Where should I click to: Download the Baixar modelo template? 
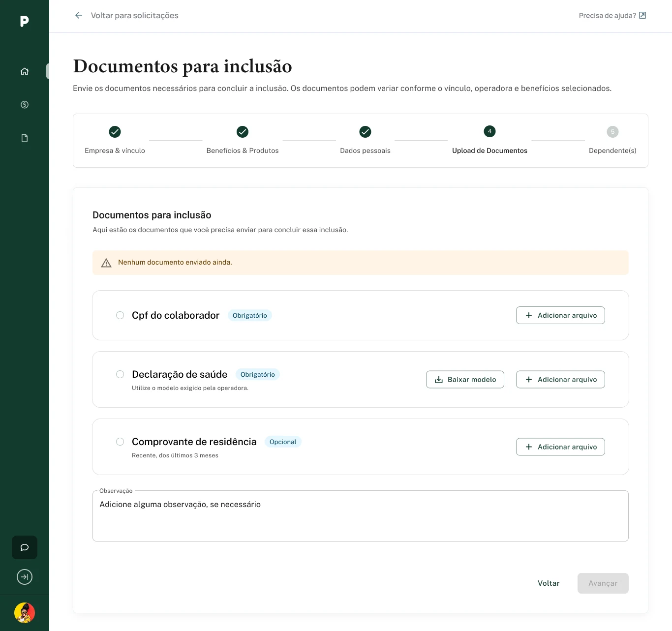(465, 380)
